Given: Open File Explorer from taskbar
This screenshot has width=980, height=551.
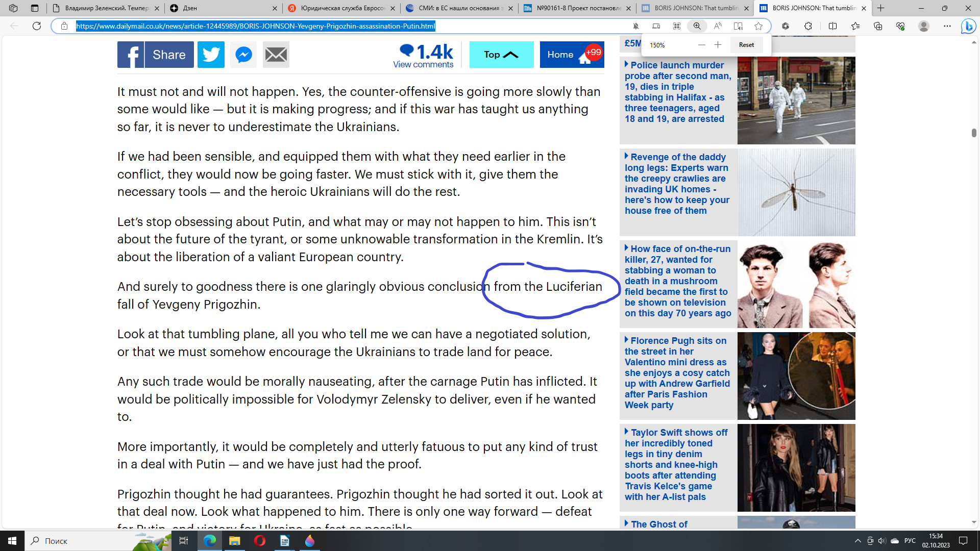Looking at the screenshot, I should point(234,541).
